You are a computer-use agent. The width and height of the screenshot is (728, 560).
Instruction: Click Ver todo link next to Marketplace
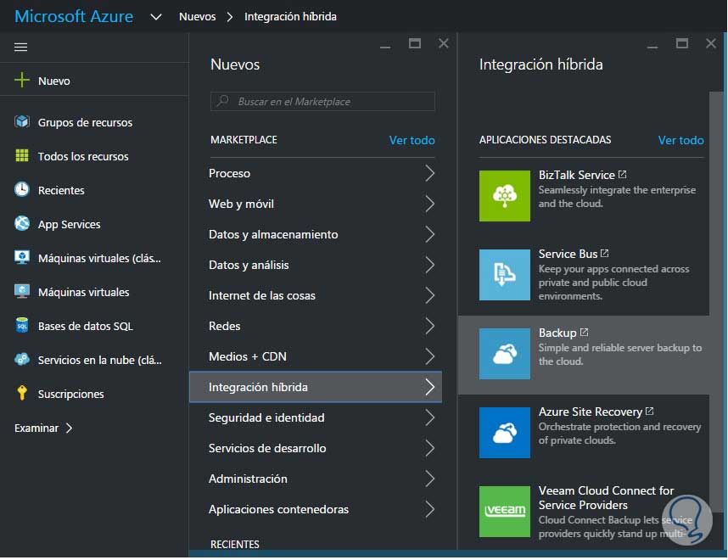(x=412, y=140)
